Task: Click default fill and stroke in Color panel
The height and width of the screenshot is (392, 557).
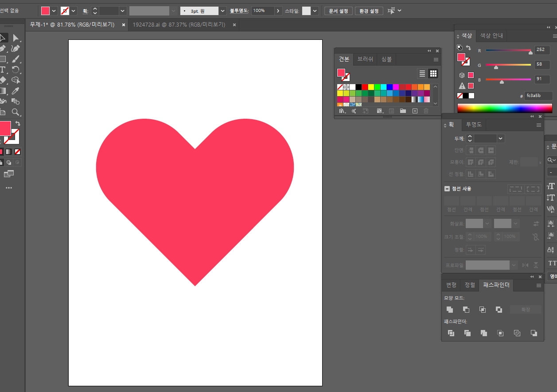Action: (x=460, y=47)
